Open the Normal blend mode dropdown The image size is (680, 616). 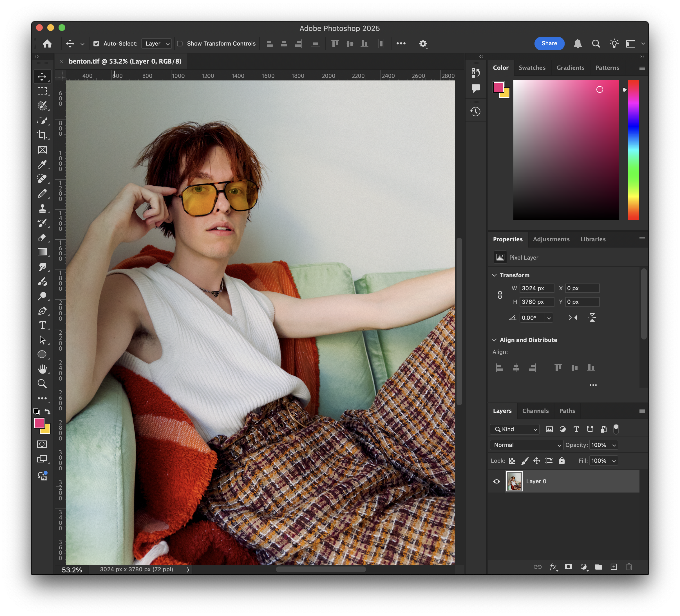527,445
